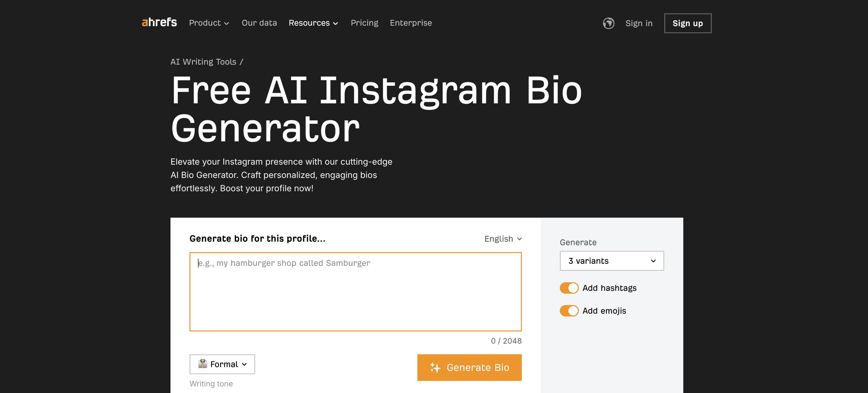868x393 pixels.
Task: Click the chevron next to Product
Action: coord(226,24)
